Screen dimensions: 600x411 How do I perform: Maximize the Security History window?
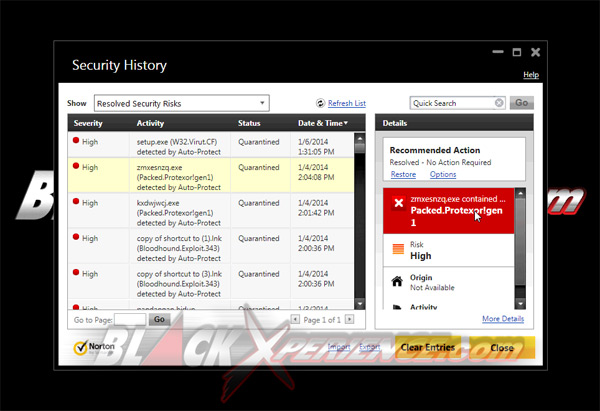coord(517,52)
